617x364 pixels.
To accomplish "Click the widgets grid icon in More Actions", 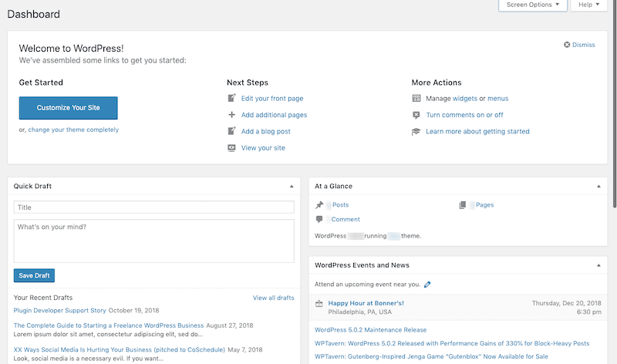I will click(x=416, y=99).
